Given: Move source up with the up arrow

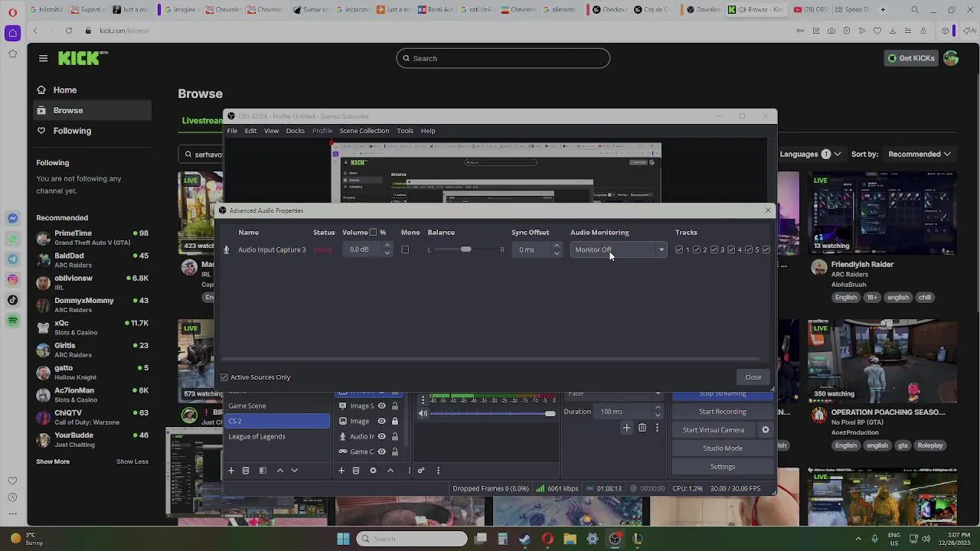Looking at the screenshot, I should [390, 471].
